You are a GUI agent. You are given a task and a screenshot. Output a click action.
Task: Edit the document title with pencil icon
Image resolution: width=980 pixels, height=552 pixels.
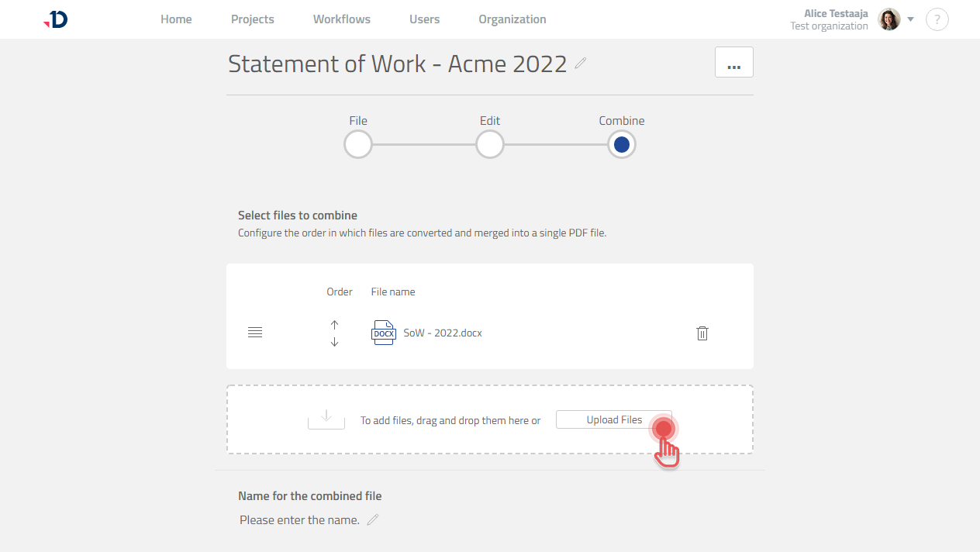(581, 64)
